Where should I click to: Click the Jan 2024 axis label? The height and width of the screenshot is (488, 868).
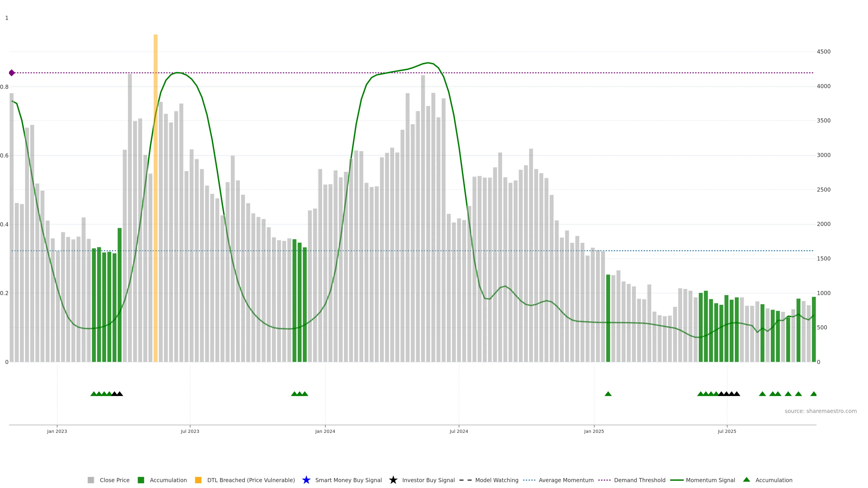(325, 432)
